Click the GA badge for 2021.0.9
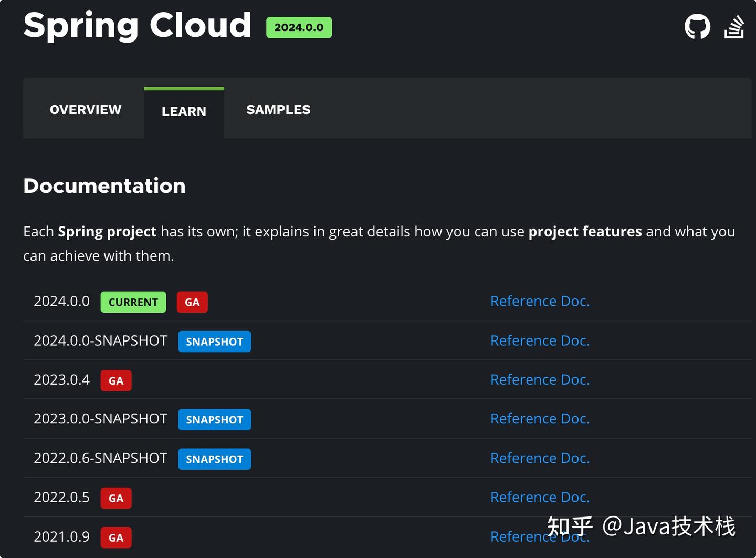This screenshot has width=756, height=558. click(x=116, y=538)
